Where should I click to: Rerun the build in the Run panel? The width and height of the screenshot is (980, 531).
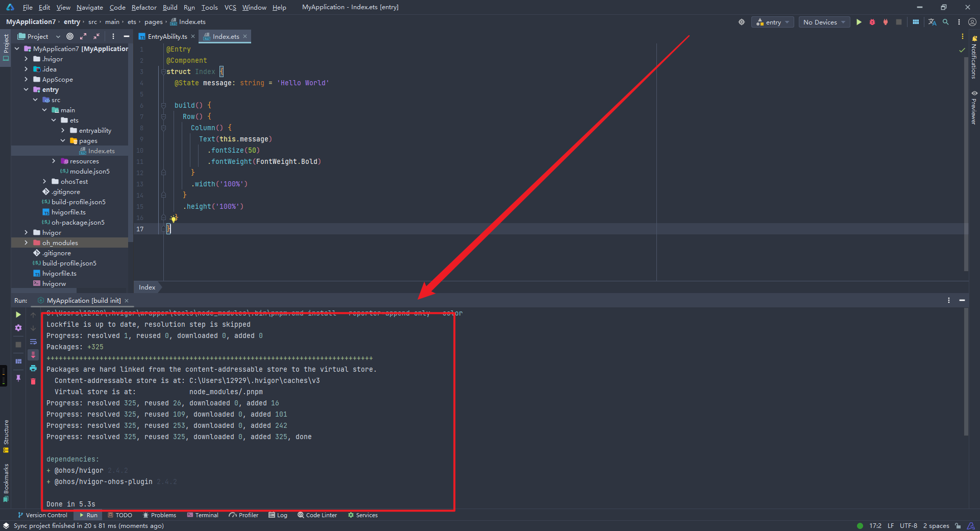tap(18, 315)
